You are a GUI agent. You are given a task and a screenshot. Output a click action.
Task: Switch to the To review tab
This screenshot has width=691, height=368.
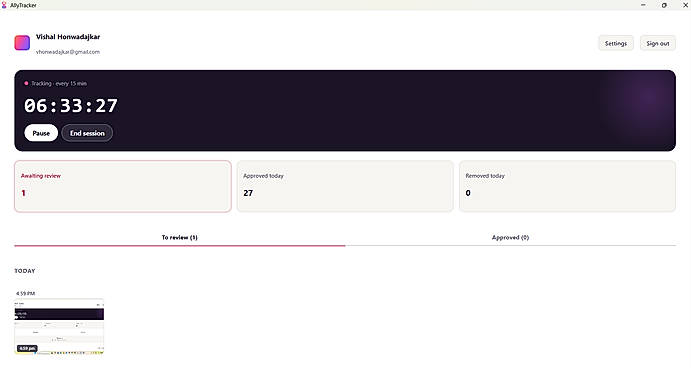[179, 238]
